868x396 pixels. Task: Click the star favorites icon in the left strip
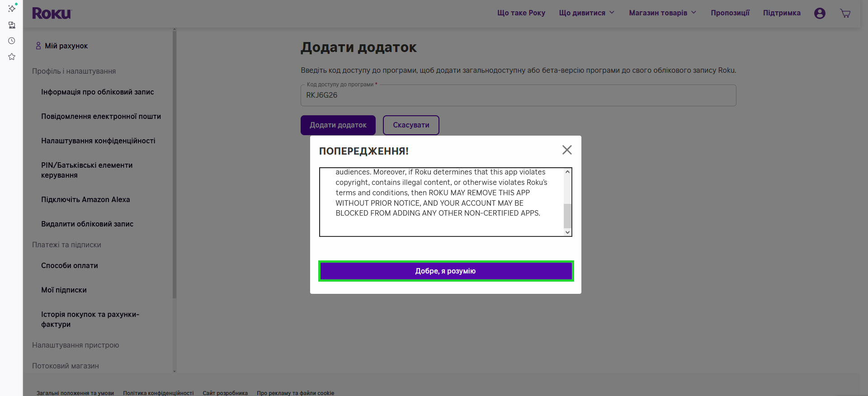(x=12, y=57)
